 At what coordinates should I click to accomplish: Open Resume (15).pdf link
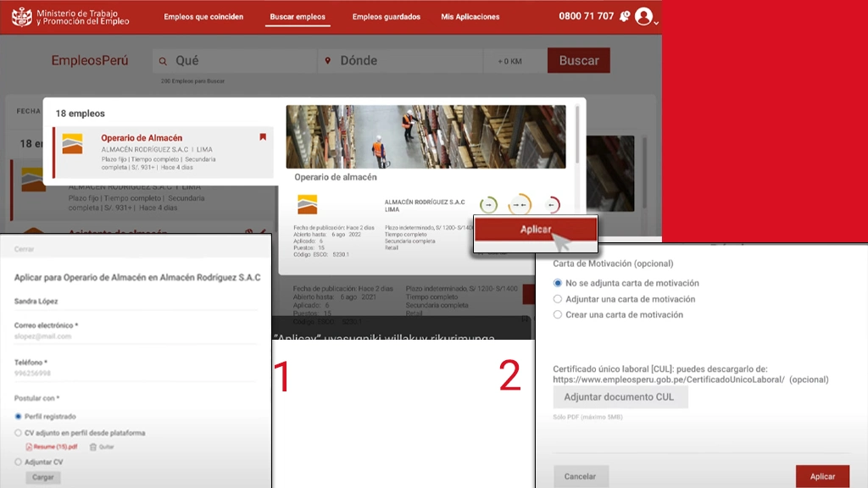point(55,446)
